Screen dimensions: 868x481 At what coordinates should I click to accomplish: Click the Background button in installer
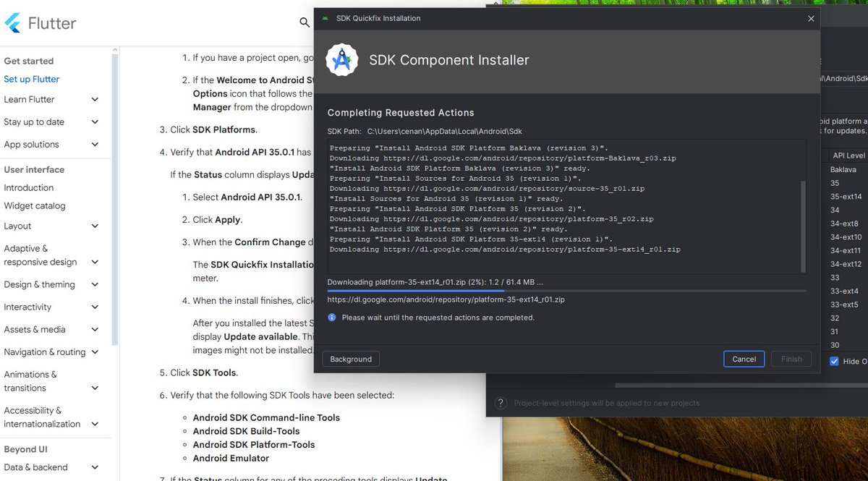(351, 359)
